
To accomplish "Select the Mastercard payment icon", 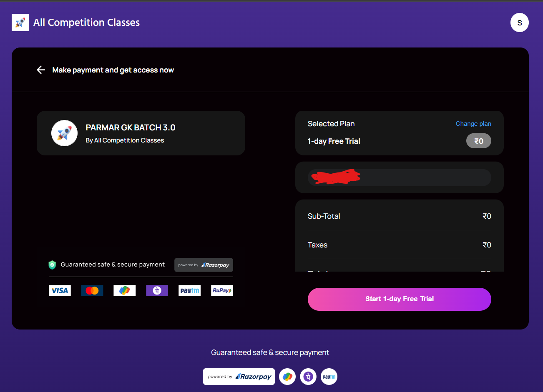I will coord(92,290).
